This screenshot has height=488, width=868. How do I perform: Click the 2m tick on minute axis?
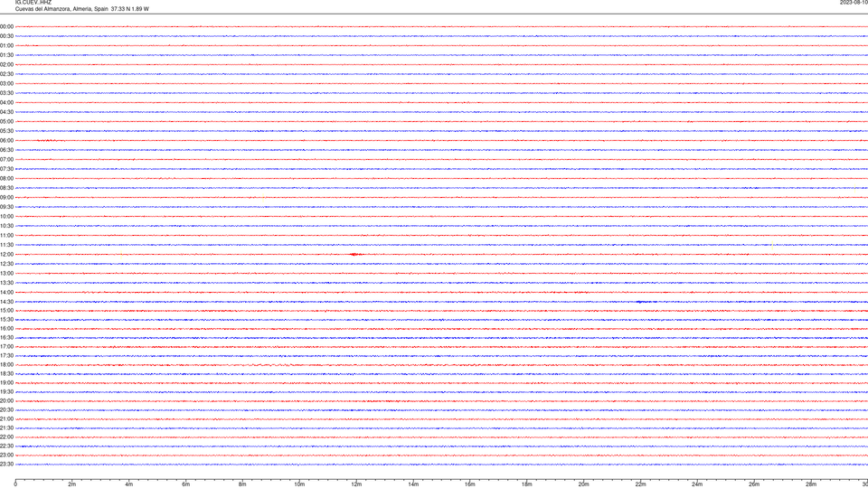click(72, 484)
